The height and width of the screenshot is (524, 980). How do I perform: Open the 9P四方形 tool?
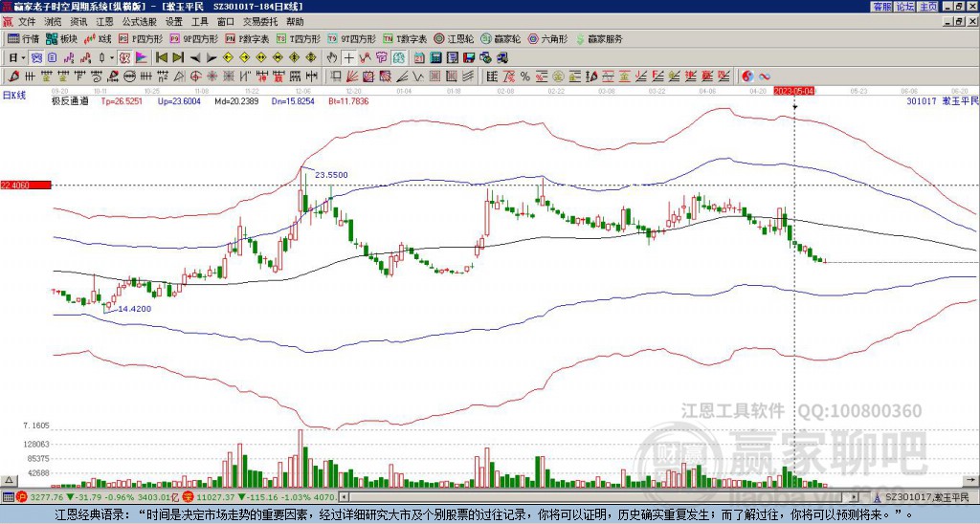tap(193, 38)
